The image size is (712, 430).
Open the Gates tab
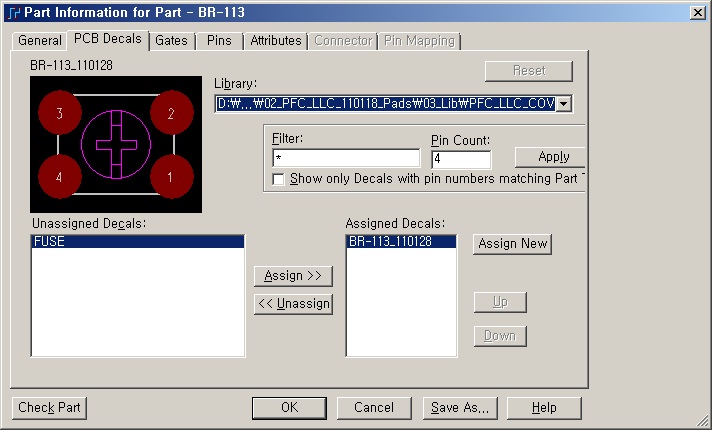coord(171,41)
